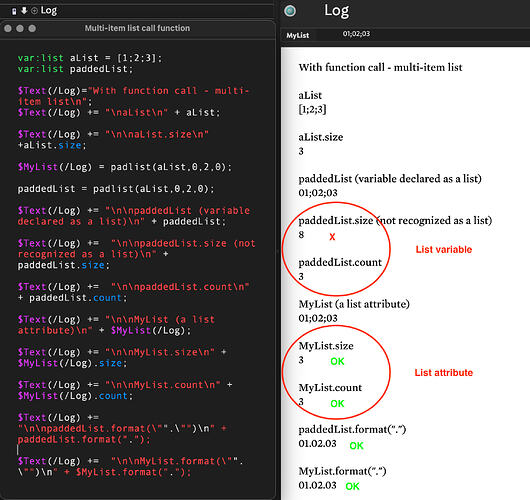Click the padlist line assigning $MyList

coord(125,167)
